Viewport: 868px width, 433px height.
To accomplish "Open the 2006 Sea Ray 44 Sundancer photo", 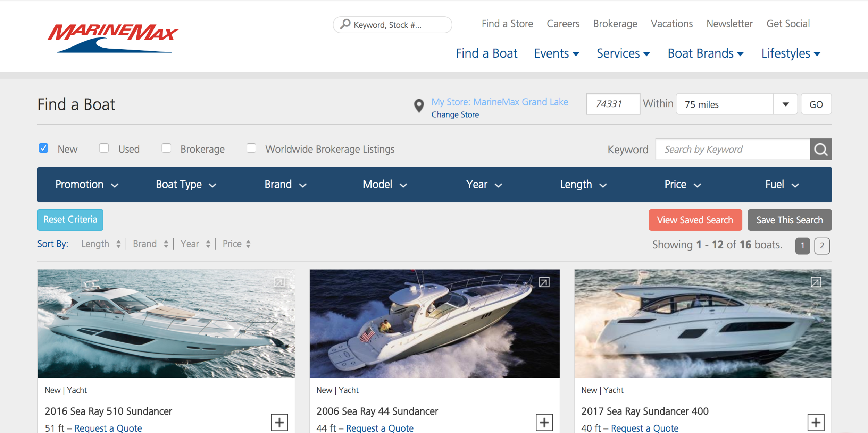I will pos(434,323).
